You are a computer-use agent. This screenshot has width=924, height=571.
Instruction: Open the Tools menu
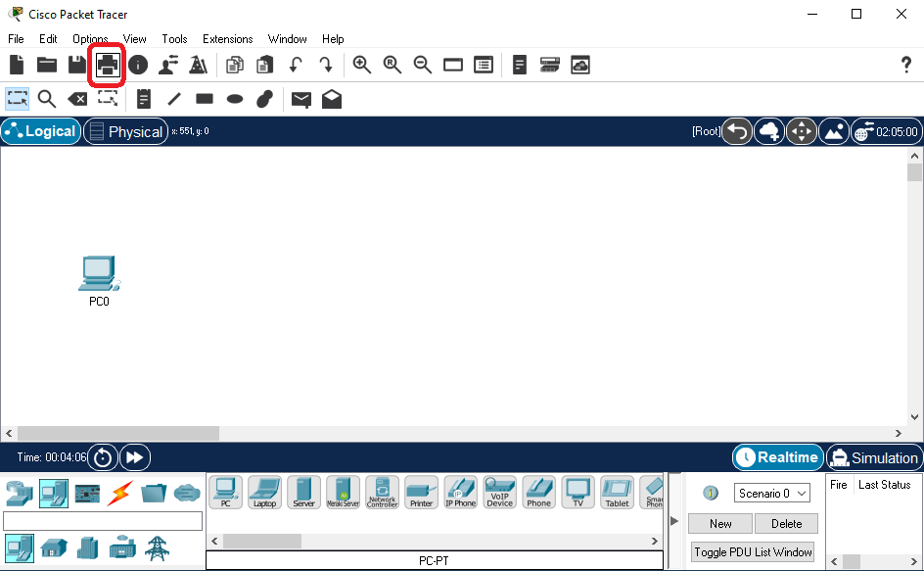[174, 39]
